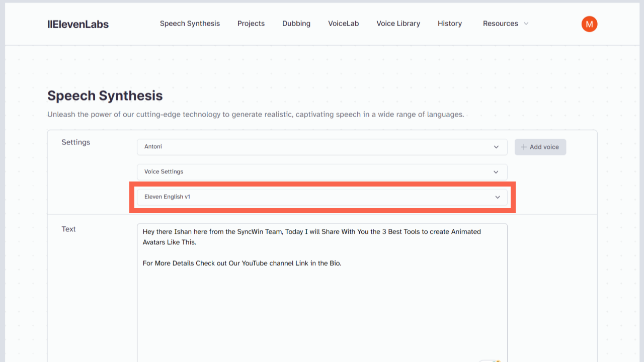Click the Text section label

(69, 229)
